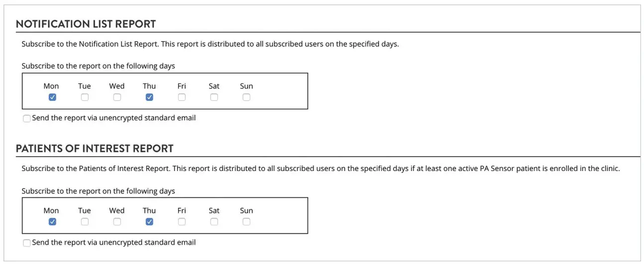The width and height of the screenshot is (644, 264).
Task: Enable Tue for Notification List Report
Action: tap(85, 97)
